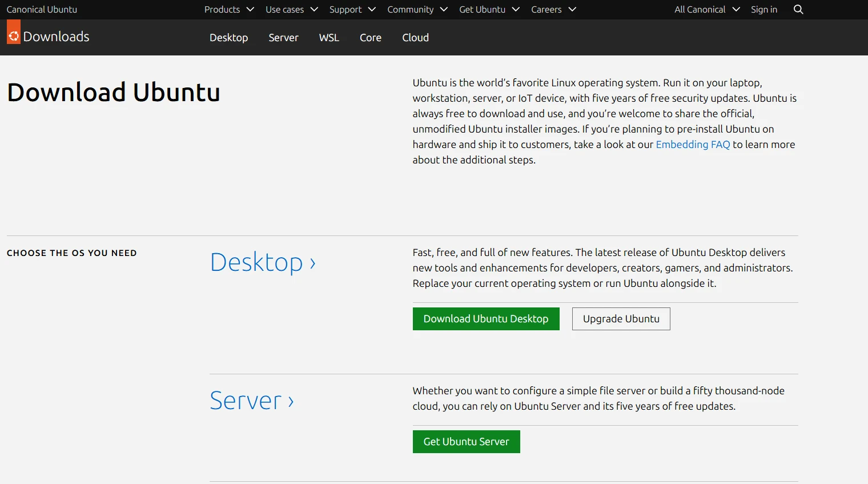Open the search magnifier icon
This screenshot has width=868, height=484.
point(798,9)
